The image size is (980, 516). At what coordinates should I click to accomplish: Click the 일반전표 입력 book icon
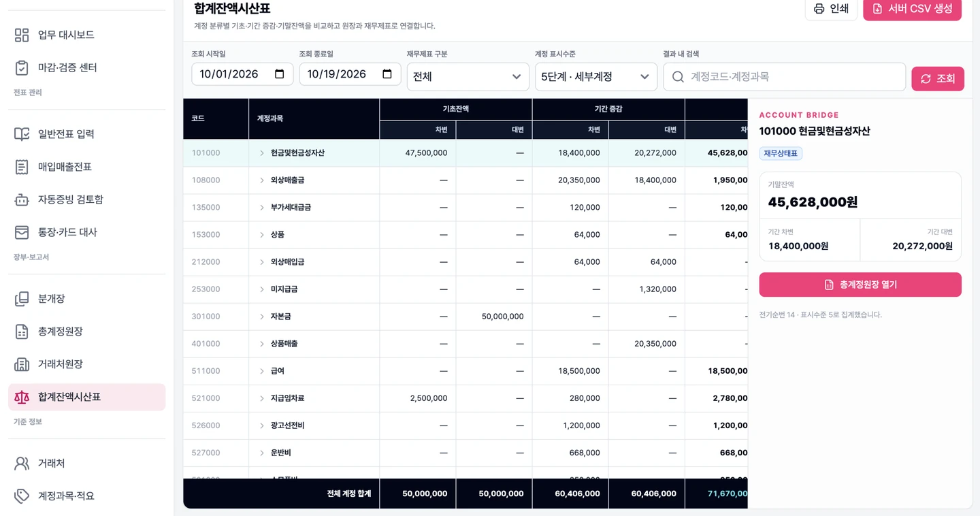tap(22, 134)
